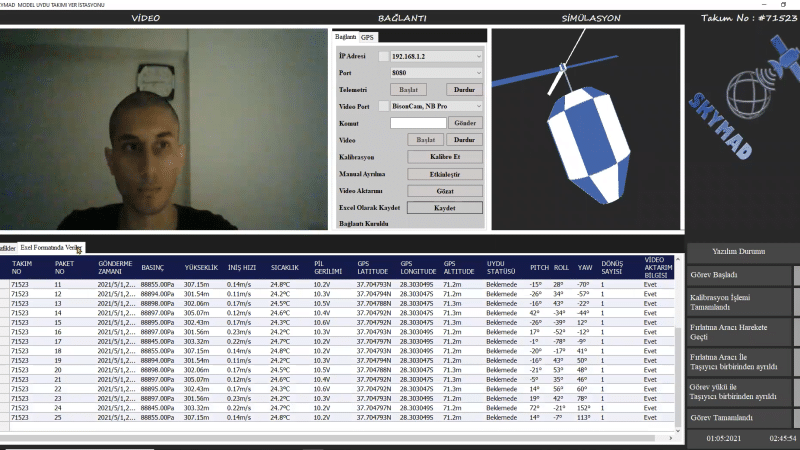Click the webcam video feed
Viewport: 800px width, 450px height.
163,129
